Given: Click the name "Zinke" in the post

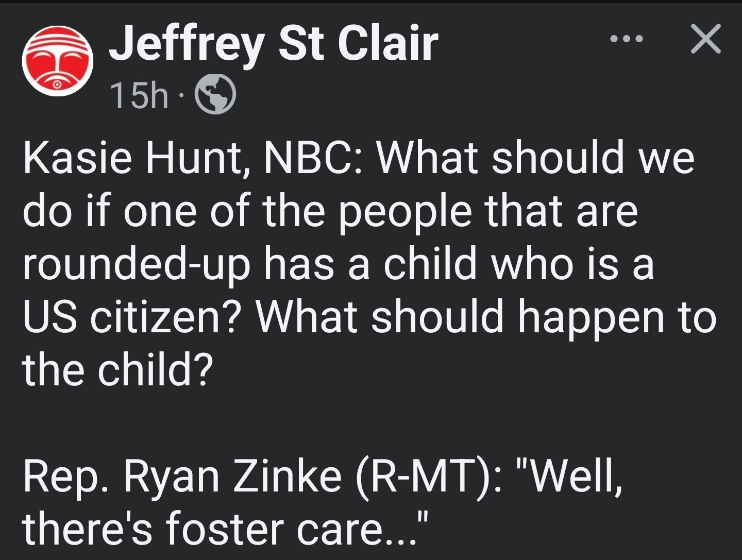Looking at the screenshot, I should pyautogui.click(x=288, y=476).
